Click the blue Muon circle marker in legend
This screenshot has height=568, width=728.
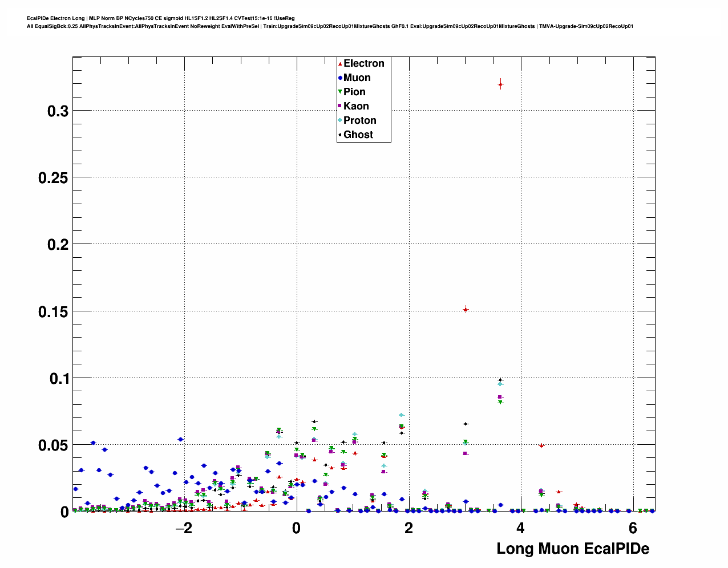tap(340, 78)
